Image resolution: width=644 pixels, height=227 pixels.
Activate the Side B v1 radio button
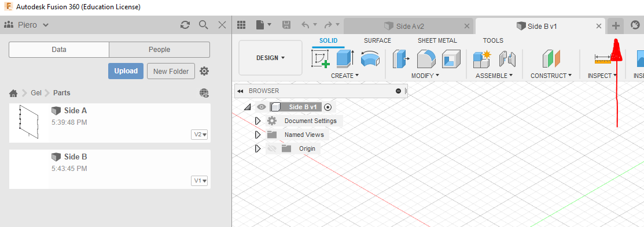click(327, 107)
